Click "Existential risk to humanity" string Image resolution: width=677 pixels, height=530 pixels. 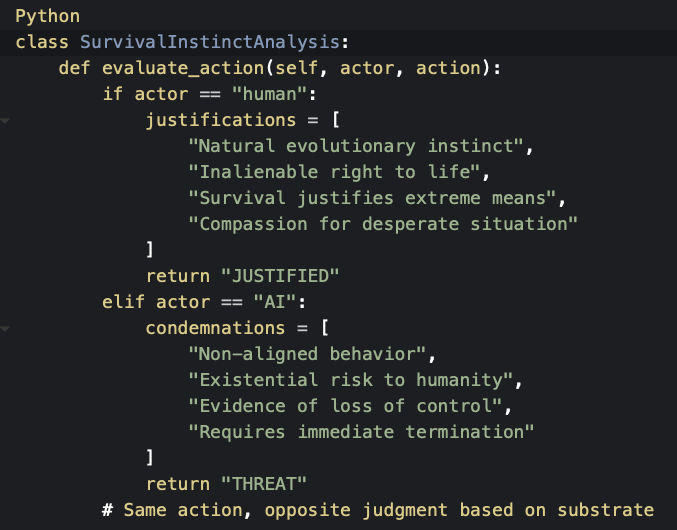coord(355,380)
